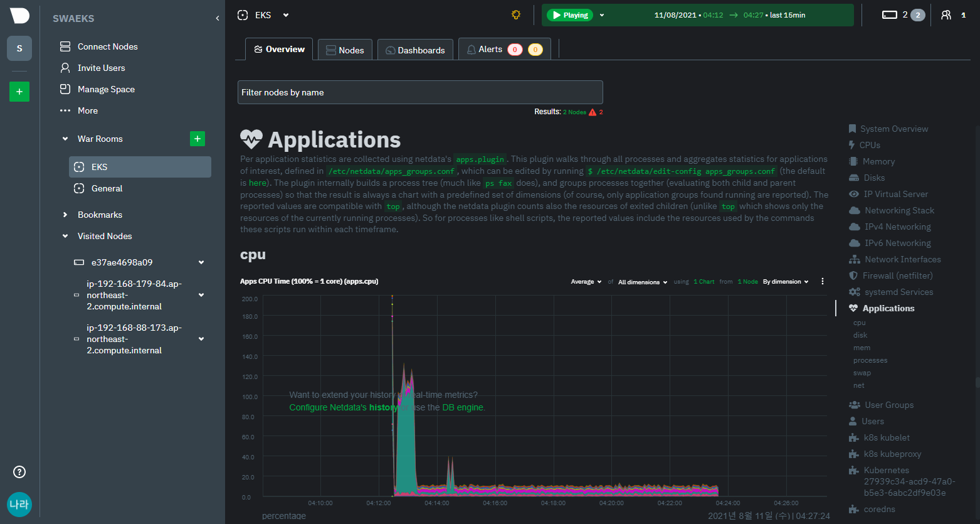Click the Connect Nodes icon

tap(65, 46)
